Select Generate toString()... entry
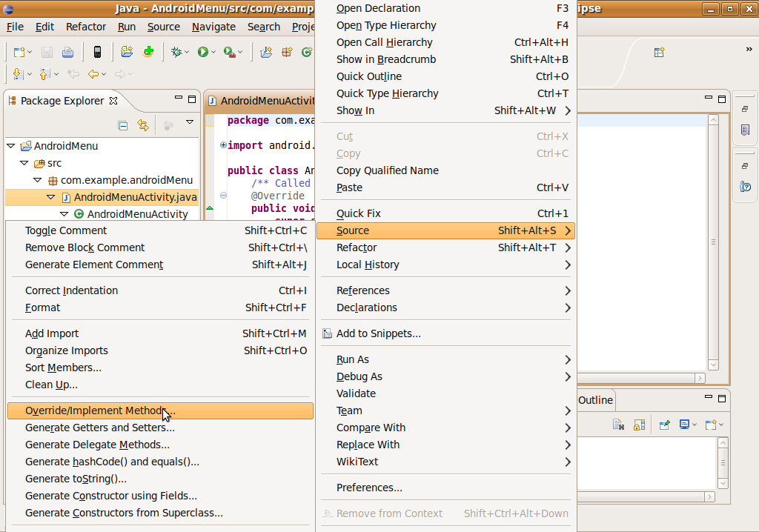 [x=160, y=479]
